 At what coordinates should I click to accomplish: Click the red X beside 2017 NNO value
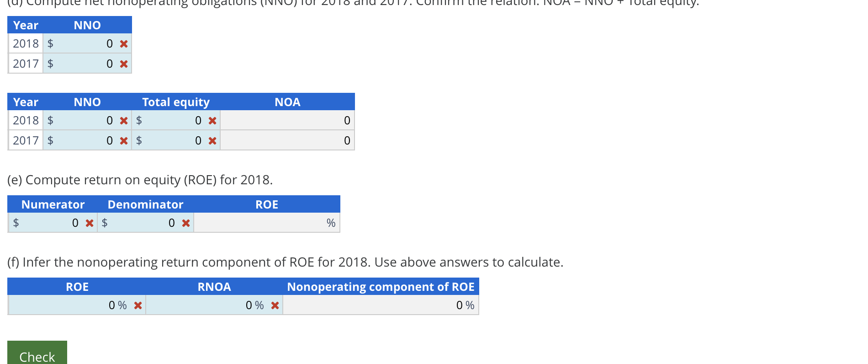tap(123, 64)
